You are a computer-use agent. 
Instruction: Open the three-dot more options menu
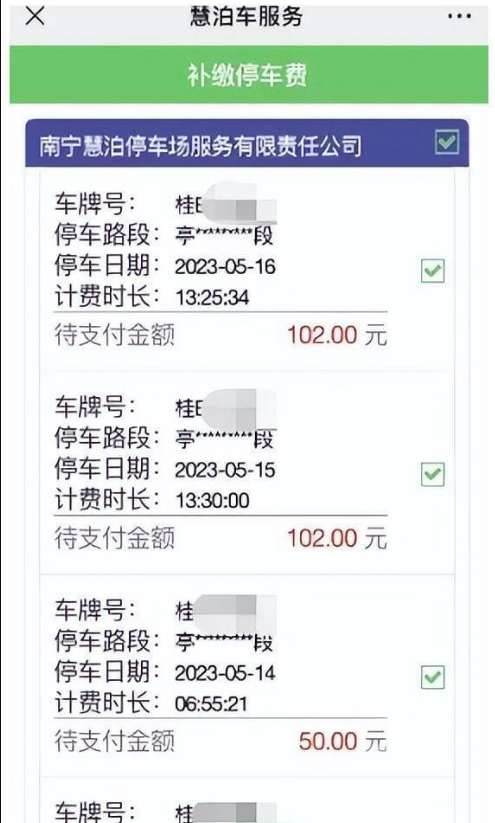(459, 16)
